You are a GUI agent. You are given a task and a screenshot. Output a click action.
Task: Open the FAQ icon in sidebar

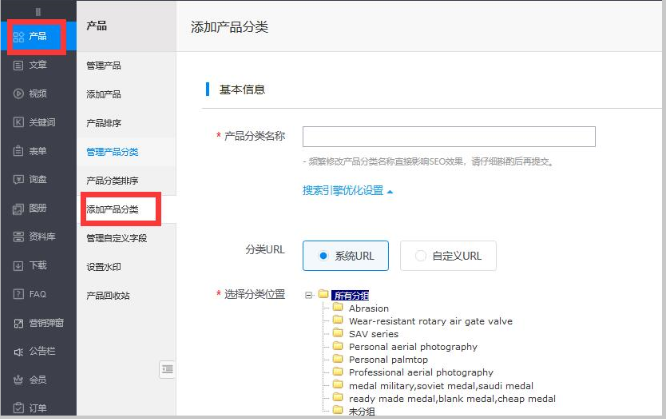[18, 295]
